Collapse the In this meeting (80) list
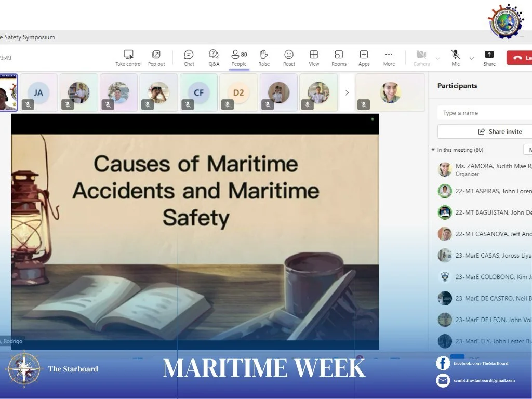This screenshot has height=399, width=532. click(433, 150)
